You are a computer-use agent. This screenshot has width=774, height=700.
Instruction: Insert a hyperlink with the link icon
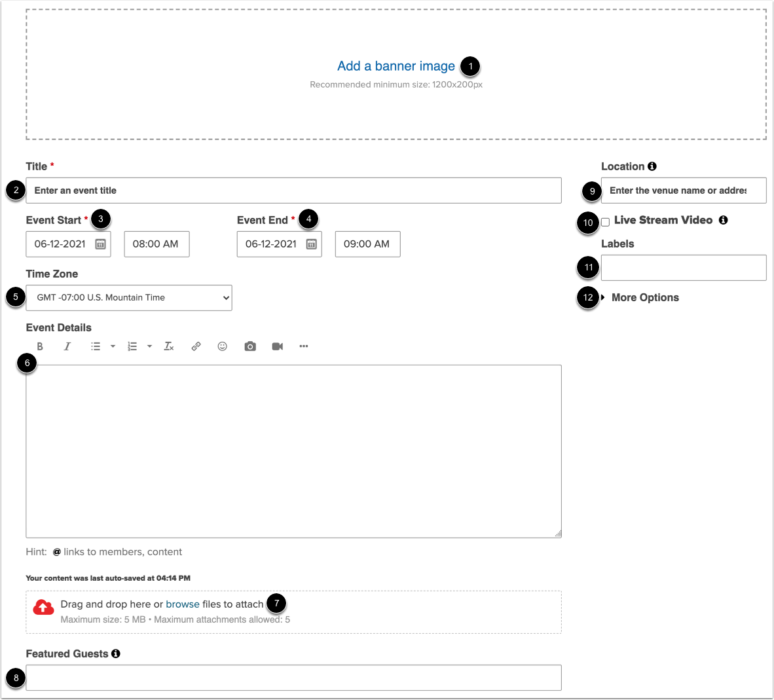[x=196, y=346]
